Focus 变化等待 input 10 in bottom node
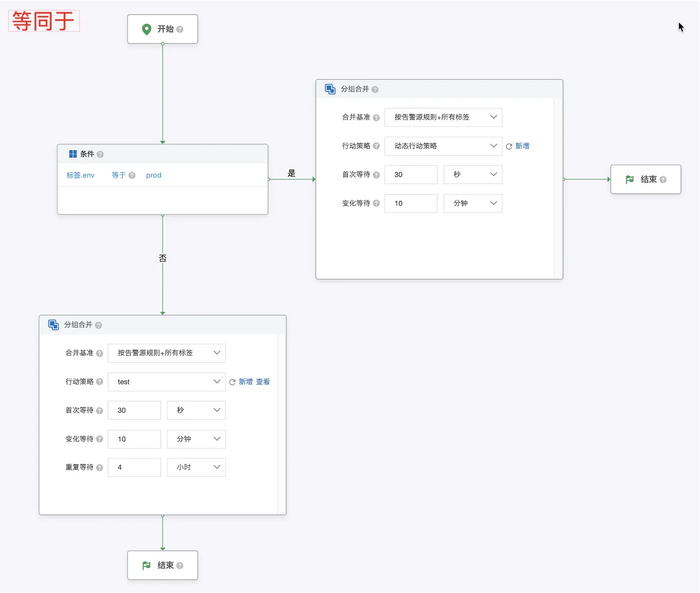Viewport: 700px width, 593px height. 134,439
